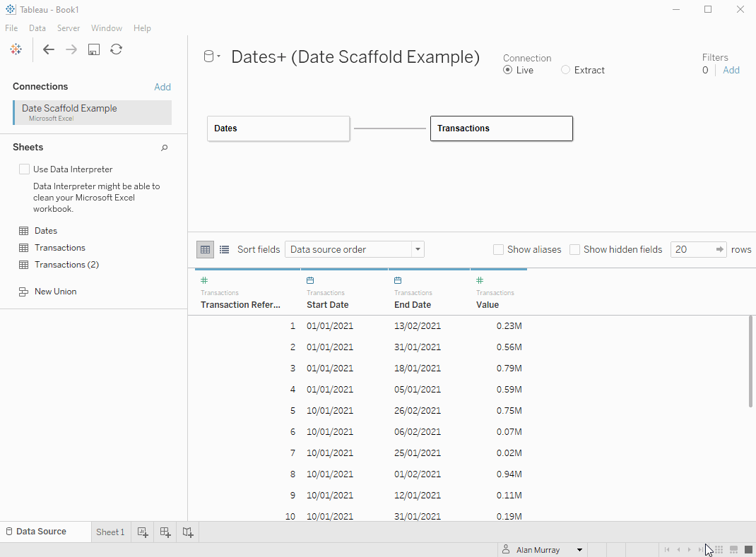Click the rows count input field
756x557 pixels.
[x=693, y=250]
